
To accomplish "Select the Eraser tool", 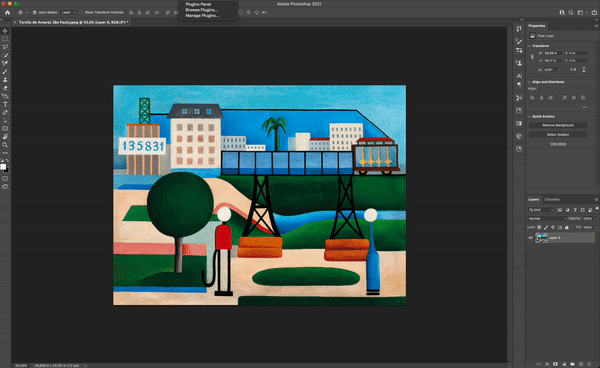I will pos(5,88).
